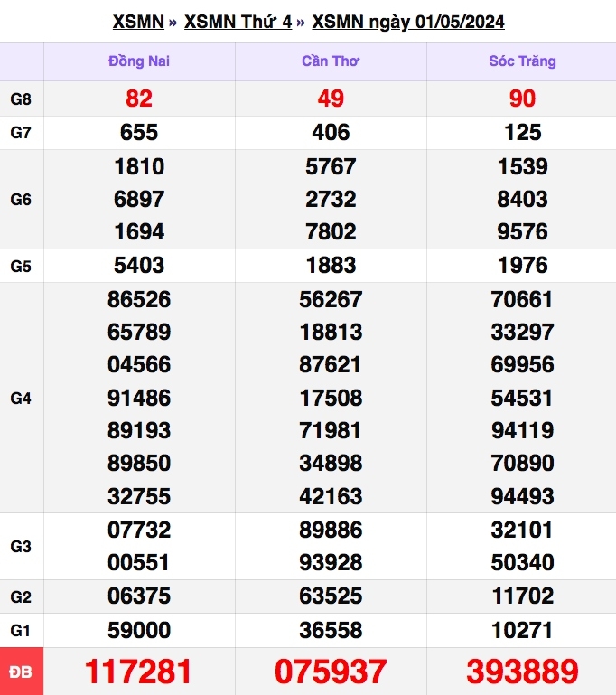The height and width of the screenshot is (695, 616).
Task: Click the G4 number 17508
Action: pyautogui.click(x=331, y=398)
